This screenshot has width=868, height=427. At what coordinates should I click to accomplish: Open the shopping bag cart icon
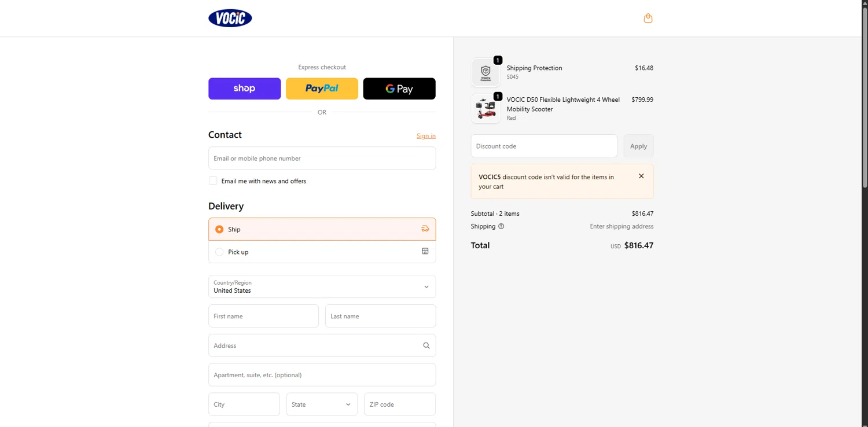[648, 18]
